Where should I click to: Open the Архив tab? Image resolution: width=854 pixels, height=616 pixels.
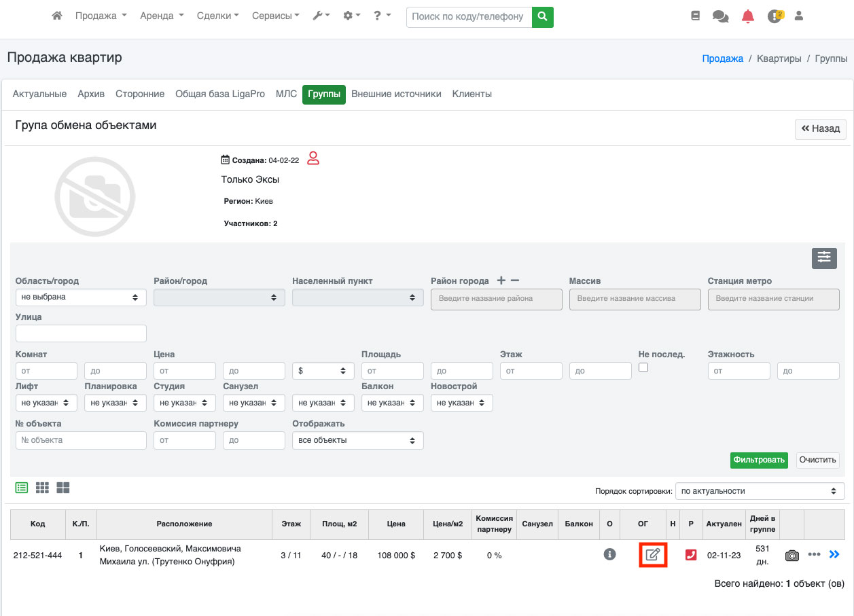click(x=91, y=94)
